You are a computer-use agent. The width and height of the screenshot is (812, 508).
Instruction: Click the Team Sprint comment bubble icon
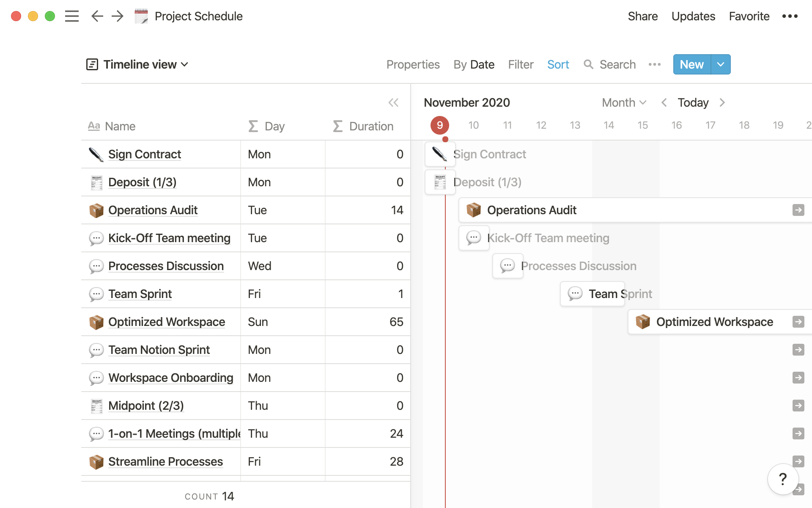96,294
